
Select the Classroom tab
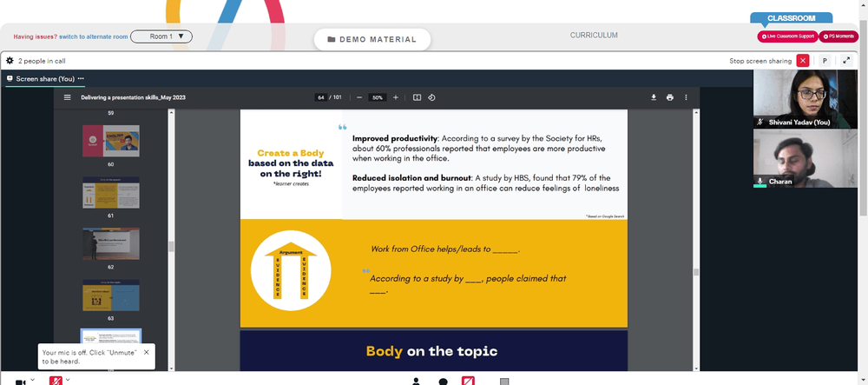[x=791, y=18]
